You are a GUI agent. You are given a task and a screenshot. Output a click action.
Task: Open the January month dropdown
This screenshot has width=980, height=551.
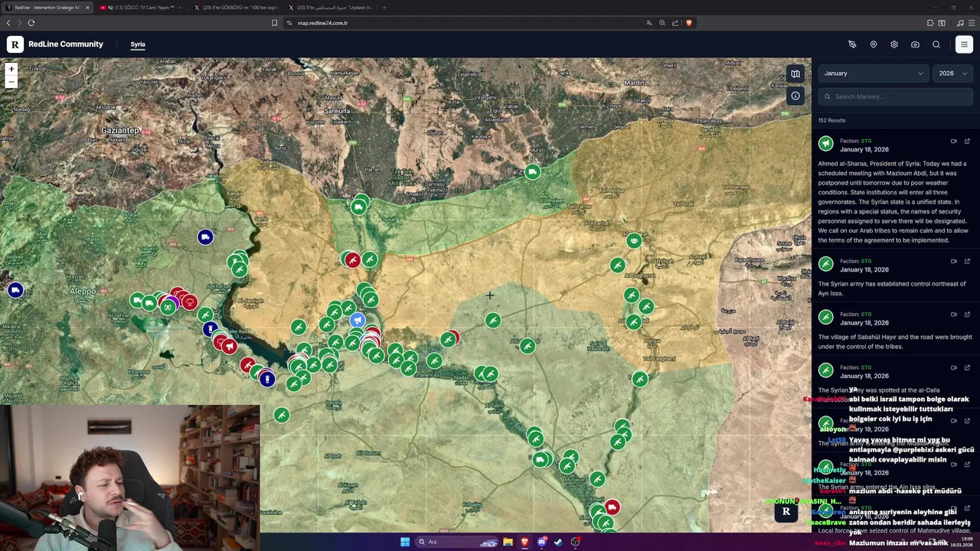tap(874, 73)
